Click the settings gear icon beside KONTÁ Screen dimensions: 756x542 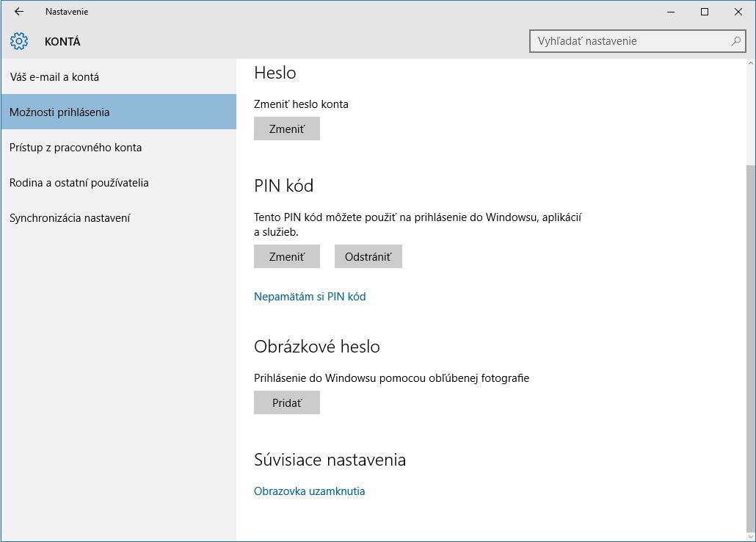19,42
